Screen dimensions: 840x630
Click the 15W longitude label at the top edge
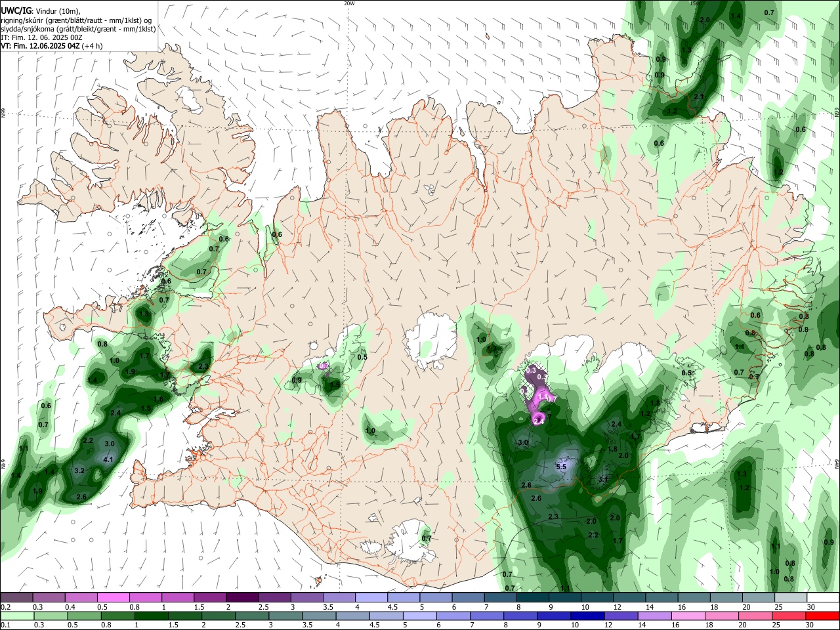click(x=694, y=3)
